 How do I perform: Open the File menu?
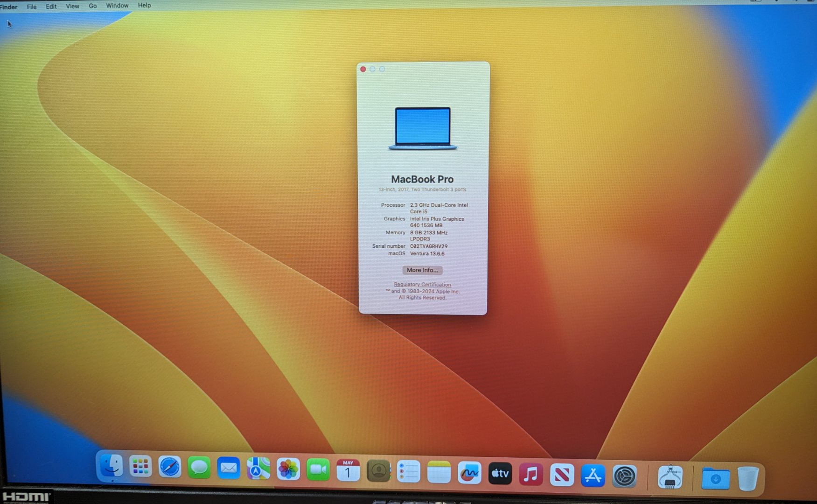[x=32, y=7]
